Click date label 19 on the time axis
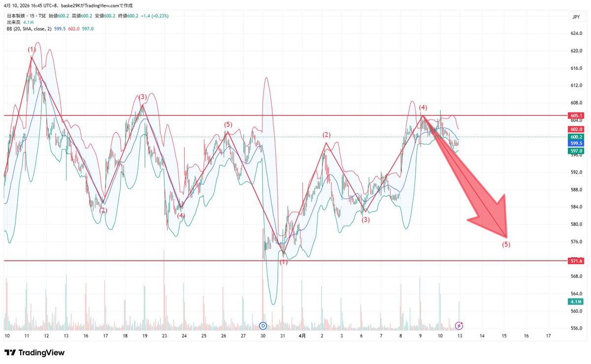591x364 pixels. [145, 336]
